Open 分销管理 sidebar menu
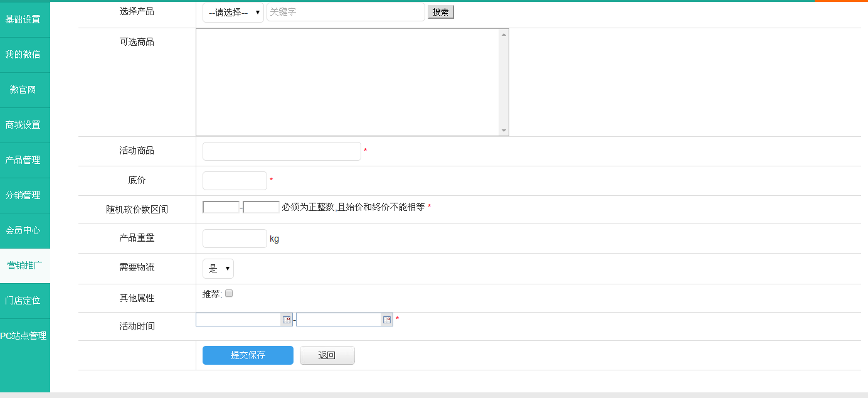The height and width of the screenshot is (398, 868). point(23,195)
